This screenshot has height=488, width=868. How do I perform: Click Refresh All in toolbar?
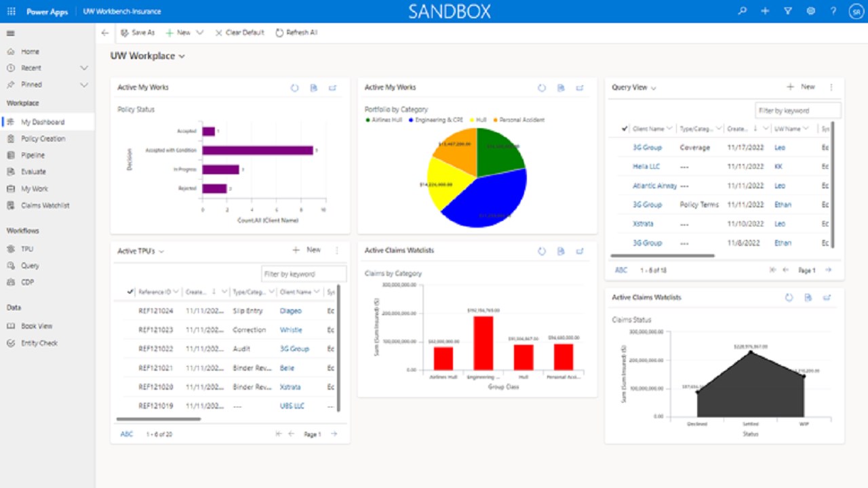[296, 33]
